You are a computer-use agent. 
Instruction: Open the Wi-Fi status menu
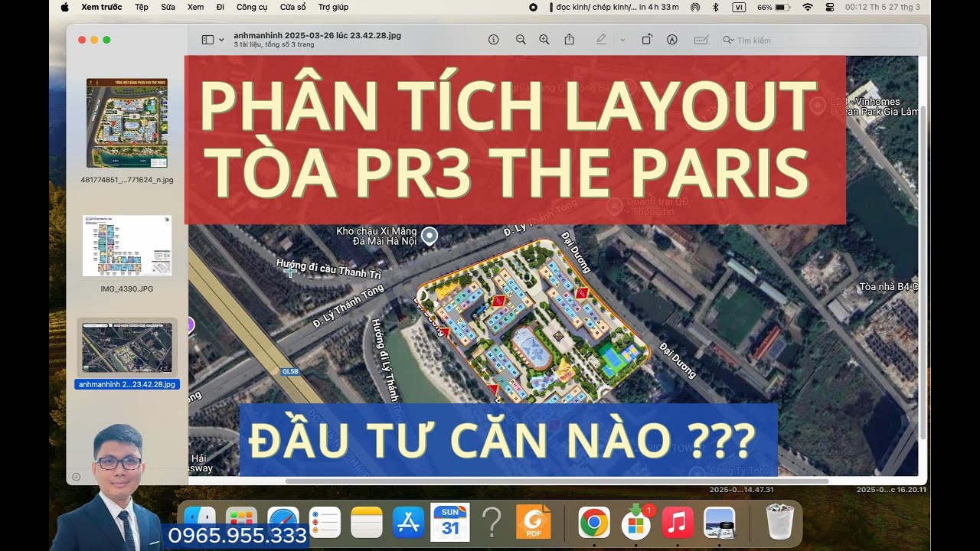[x=807, y=7]
